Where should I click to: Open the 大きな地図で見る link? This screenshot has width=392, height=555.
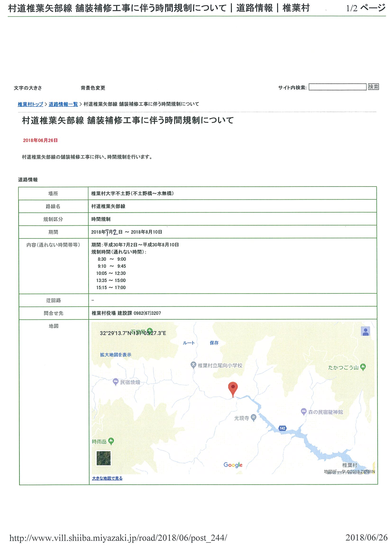pos(107,478)
